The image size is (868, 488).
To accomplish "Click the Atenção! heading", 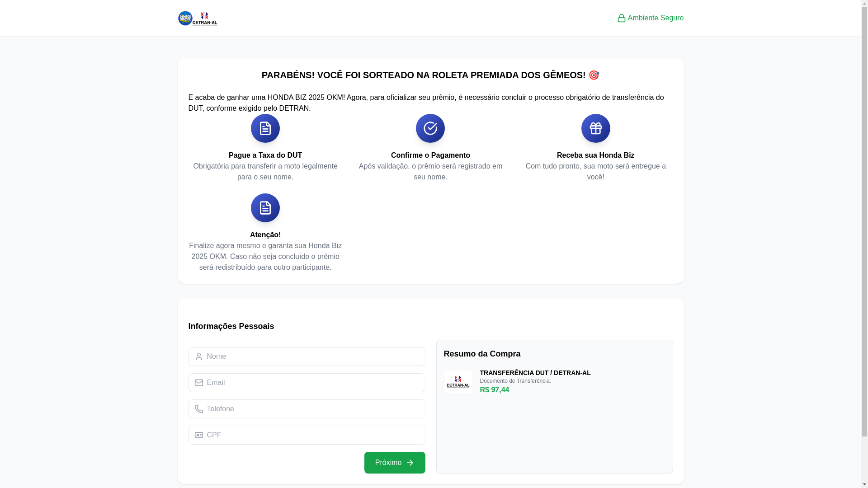I will tap(265, 235).
